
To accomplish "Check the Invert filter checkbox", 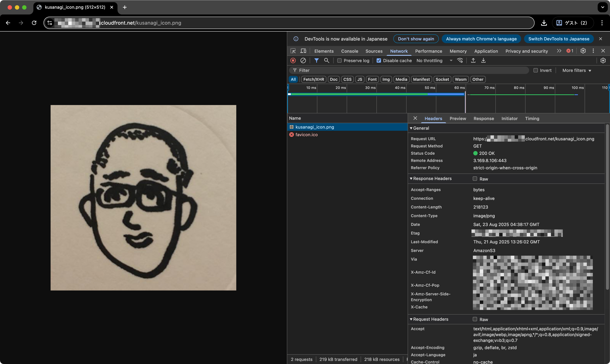I will pyautogui.click(x=536, y=70).
